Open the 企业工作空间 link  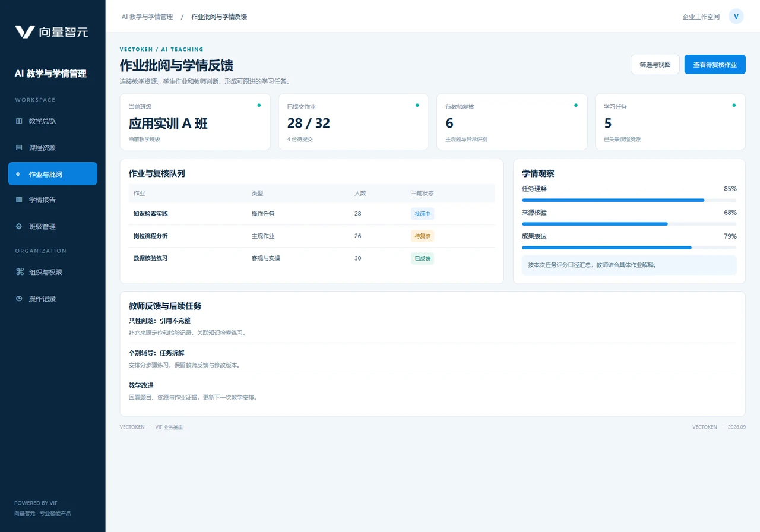pos(701,17)
